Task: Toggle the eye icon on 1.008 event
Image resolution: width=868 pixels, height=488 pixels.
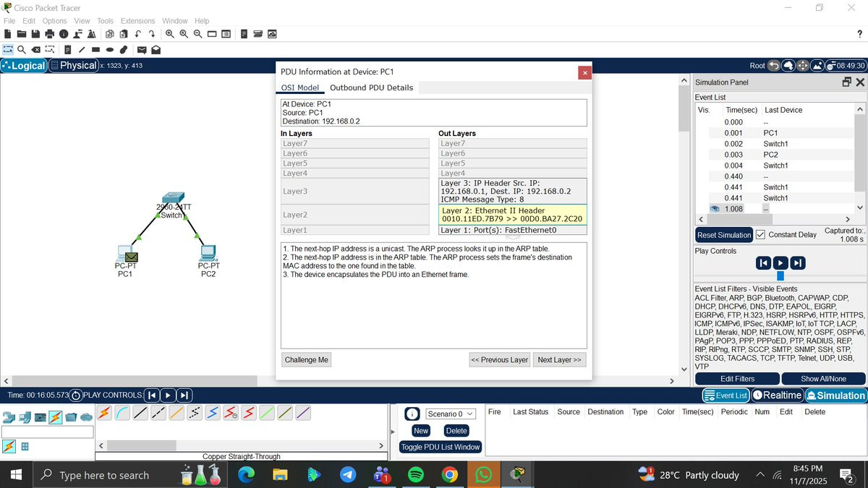Action: (x=714, y=209)
